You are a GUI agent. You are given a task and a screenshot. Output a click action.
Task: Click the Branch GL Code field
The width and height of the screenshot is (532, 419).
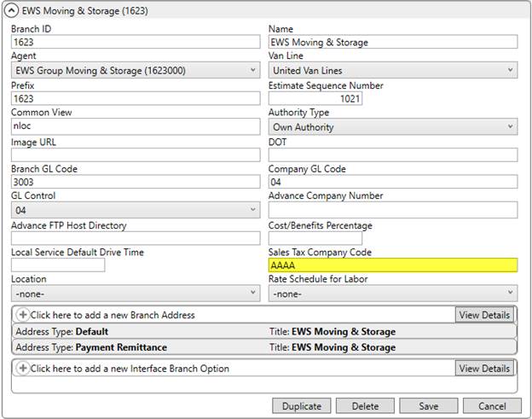(135, 182)
